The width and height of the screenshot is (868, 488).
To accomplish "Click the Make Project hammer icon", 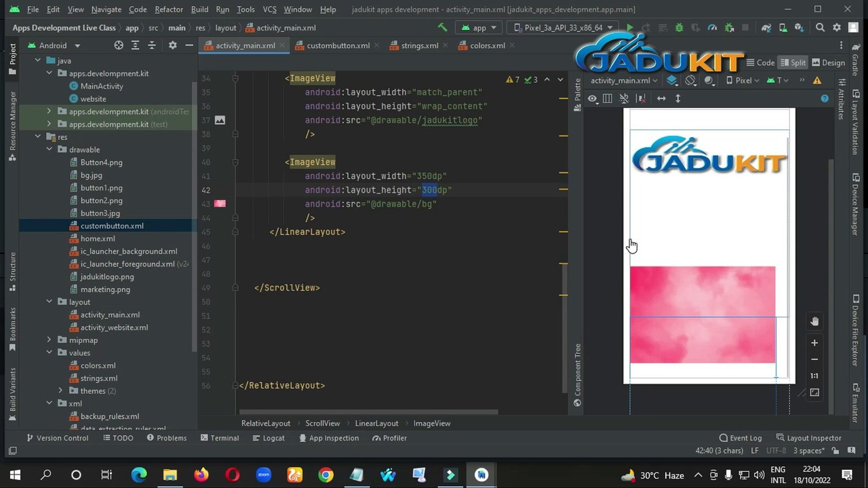I will 442,28.
